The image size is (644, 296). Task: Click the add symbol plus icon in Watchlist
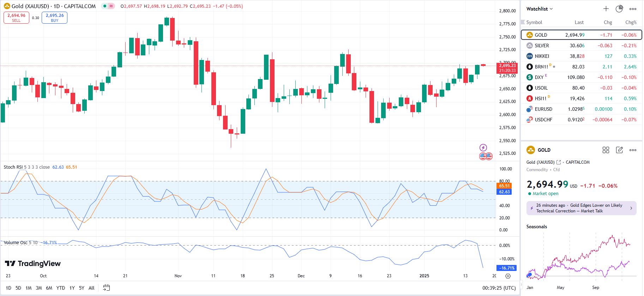(x=606, y=9)
